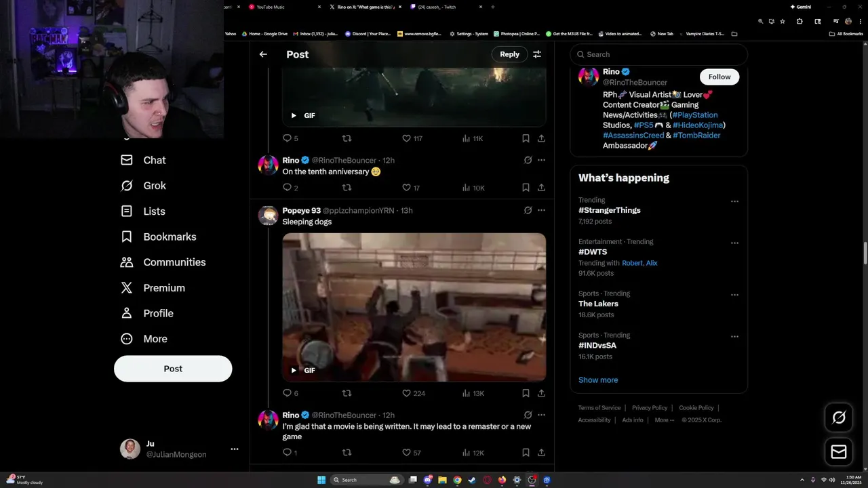The width and height of the screenshot is (868, 488).
Task: Open Bookmarks in the X sidebar
Action: (158, 237)
